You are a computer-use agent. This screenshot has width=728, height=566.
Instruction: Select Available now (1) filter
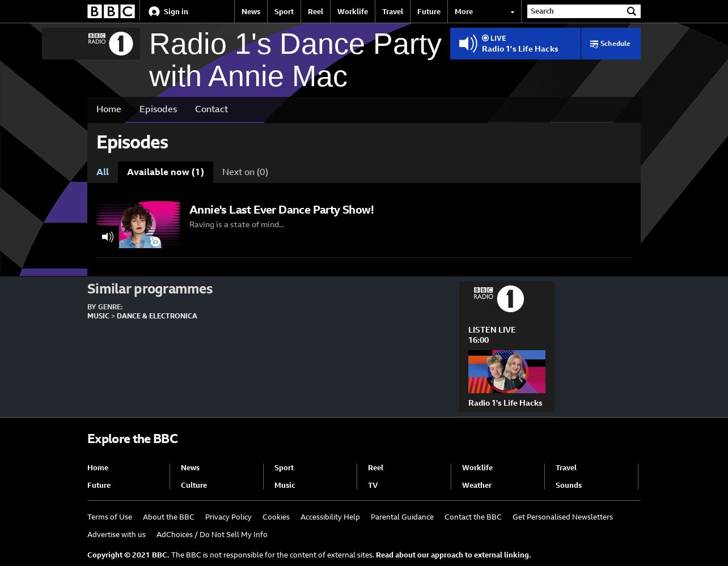pos(166,172)
